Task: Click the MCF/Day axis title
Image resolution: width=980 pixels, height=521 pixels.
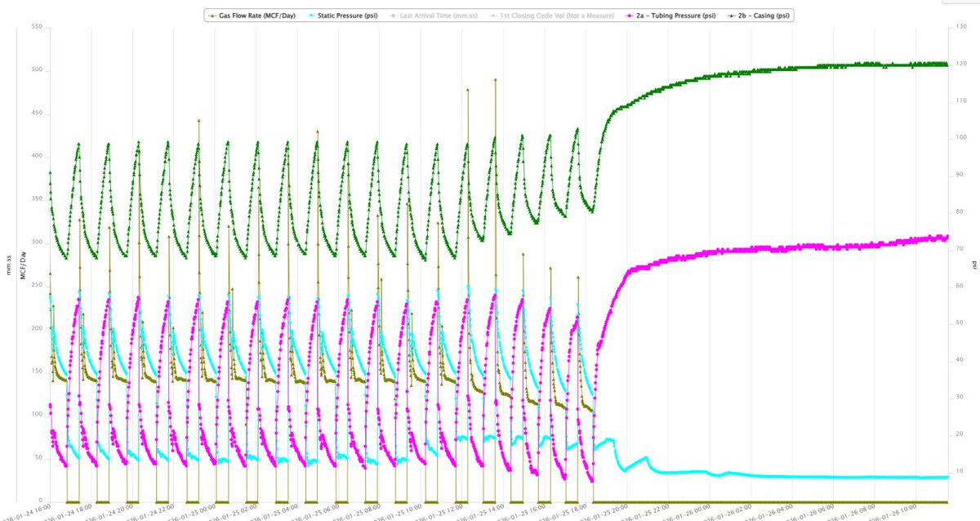Action: [x=22, y=265]
